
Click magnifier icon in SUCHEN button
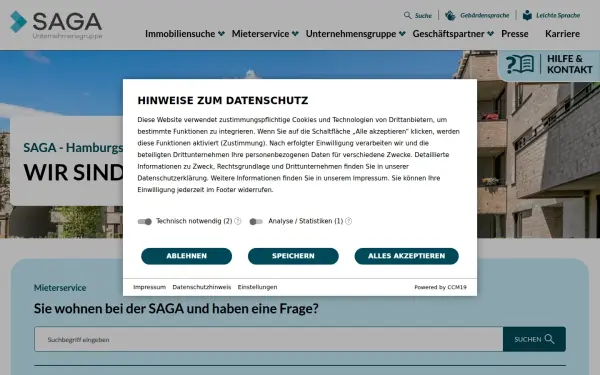(x=549, y=339)
